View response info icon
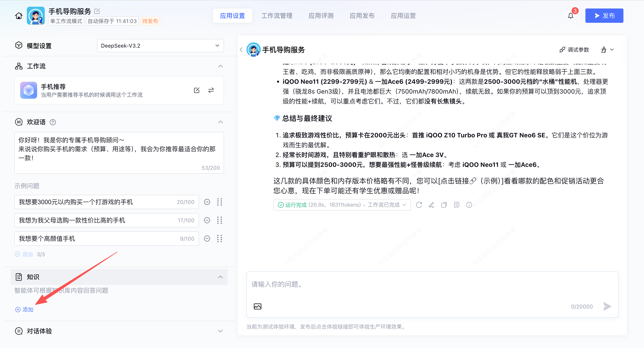Image resolution: width=644 pixels, height=348 pixels. [x=469, y=205]
